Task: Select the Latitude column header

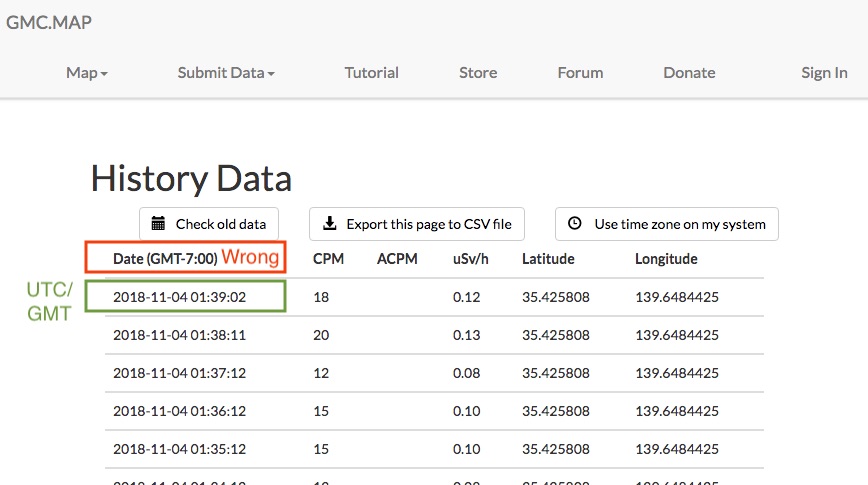Action: click(x=548, y=259)
